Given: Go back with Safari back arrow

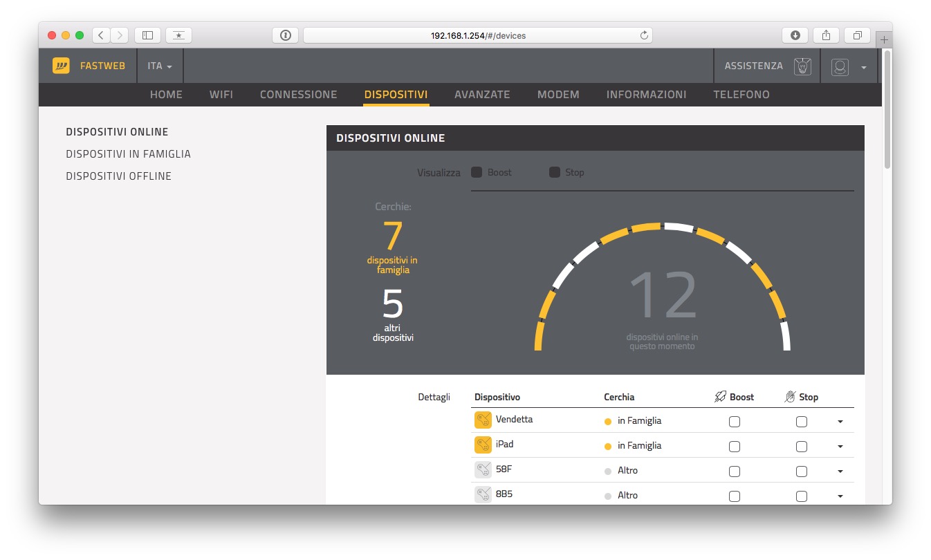Looking at the screenshot, I should [x=101, y=35].
